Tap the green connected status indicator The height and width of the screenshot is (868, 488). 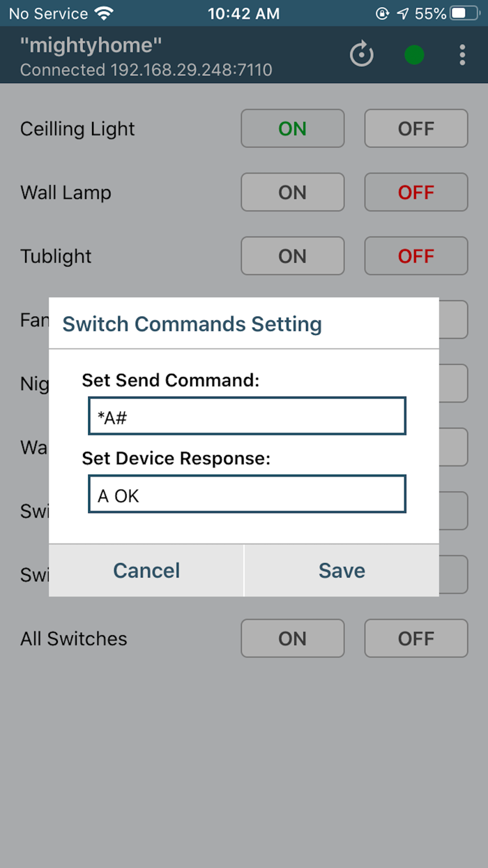point(414,54)
